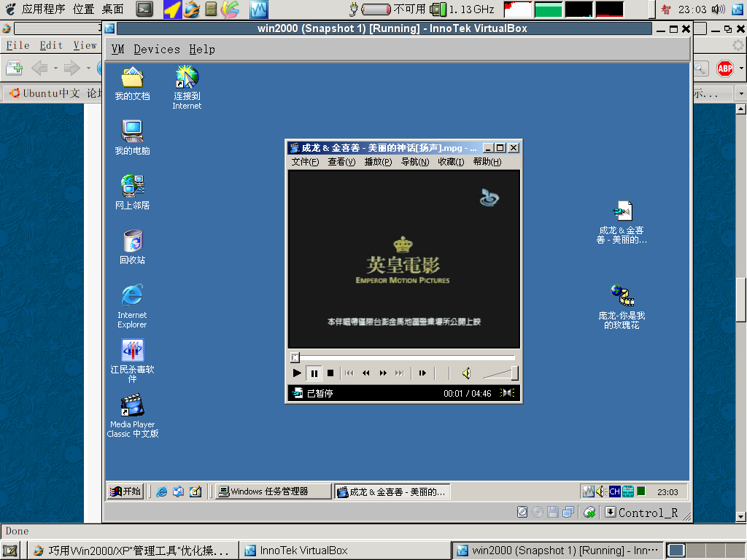Click VirtualBox mouse integration status icon
Image resolution: width=747 pixels, height=560 pixels.
pyautogui.click(x=589, y=513)
